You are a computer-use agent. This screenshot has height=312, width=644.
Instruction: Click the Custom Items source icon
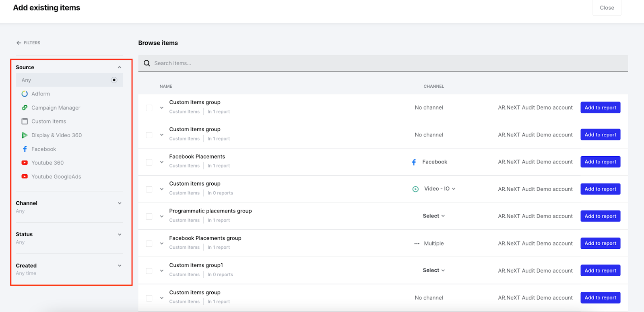tap(25, 121)
